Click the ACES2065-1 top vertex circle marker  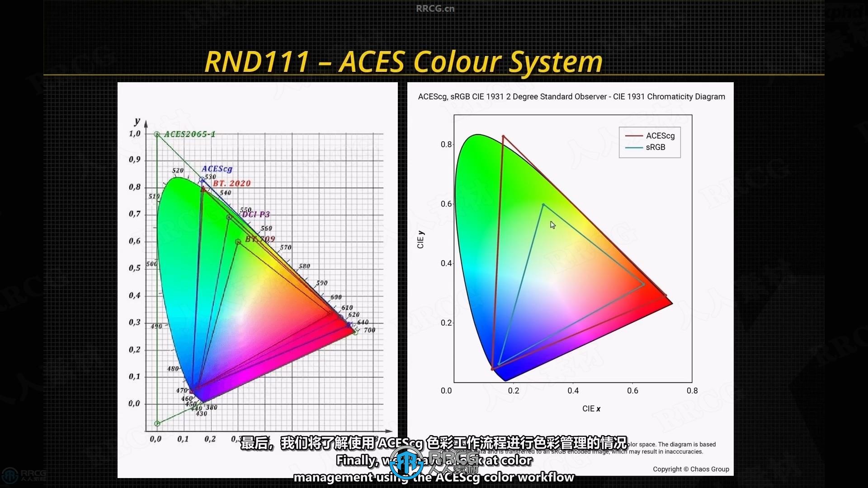(x=157, y=134)
